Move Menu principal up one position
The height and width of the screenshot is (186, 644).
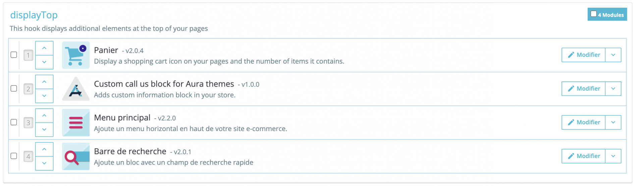(44, 116)
